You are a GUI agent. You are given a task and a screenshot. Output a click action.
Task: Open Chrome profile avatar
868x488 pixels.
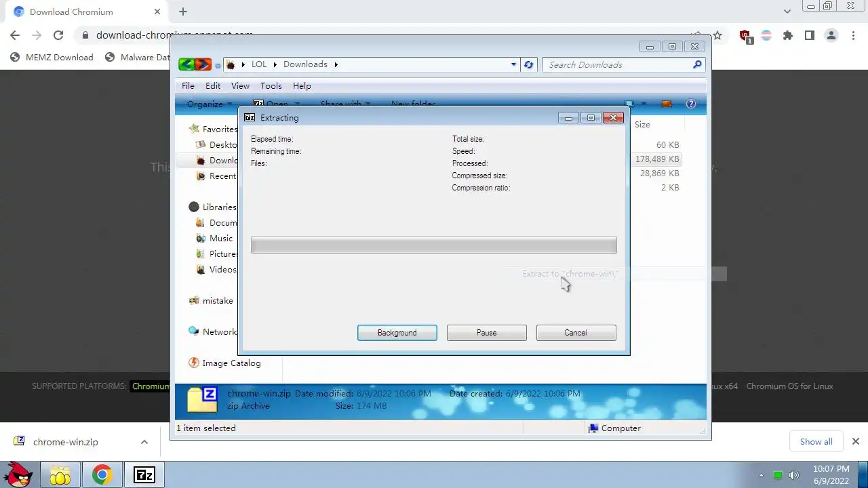[831, 35]
